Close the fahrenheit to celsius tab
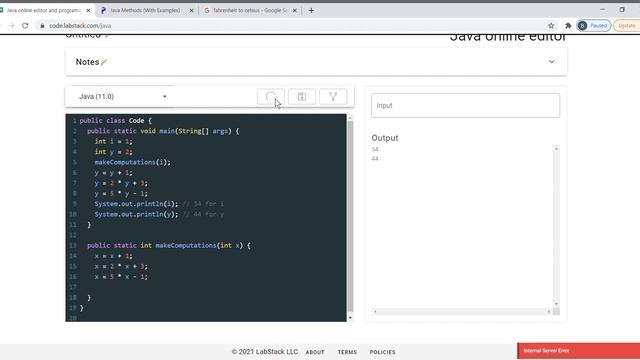Screen dimensions: 640x360 [x=295, y=11]
